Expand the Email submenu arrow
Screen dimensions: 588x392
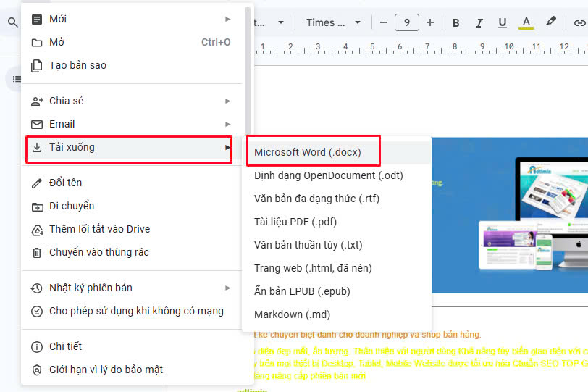tap(227, 124)
